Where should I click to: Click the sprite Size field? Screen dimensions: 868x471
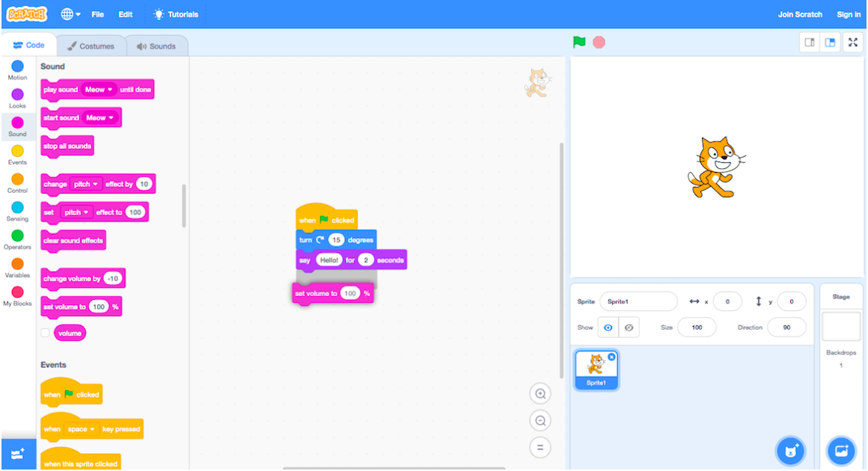point(697,327)
